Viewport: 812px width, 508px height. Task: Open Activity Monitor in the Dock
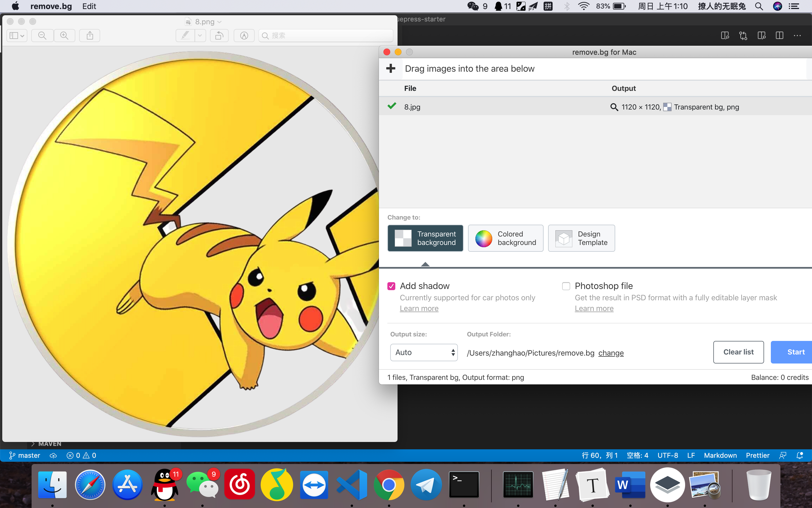tap(518, 485)
